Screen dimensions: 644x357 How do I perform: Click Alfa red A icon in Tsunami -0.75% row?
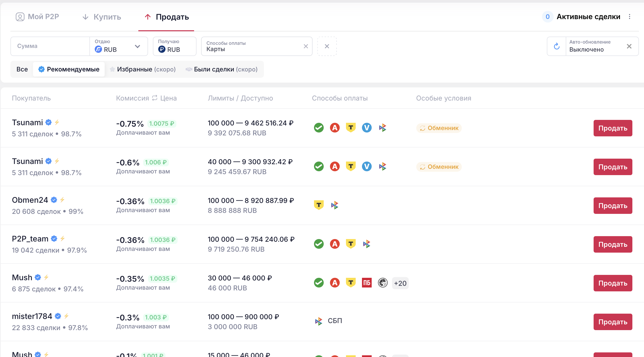[x=335, y=128]
